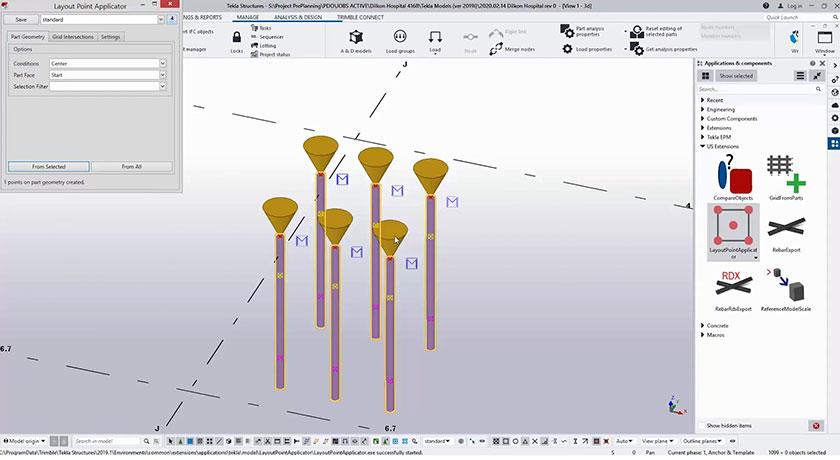
Task: Switch to the Grid Intersections tab
Action: pyautogui.click(x=71, y=36)
